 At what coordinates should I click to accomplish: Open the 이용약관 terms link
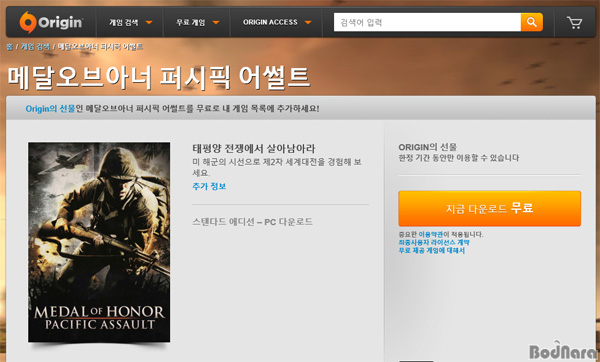(x=430, y=234)
